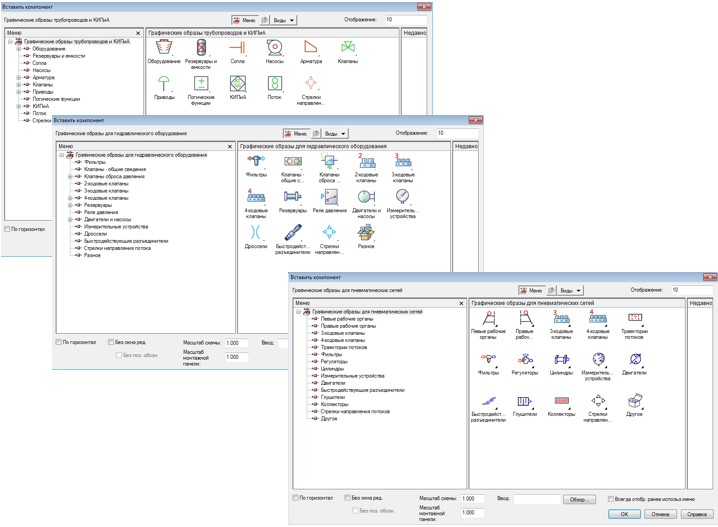Expand Клапаны сброса давления tree node

click(70, 176)
